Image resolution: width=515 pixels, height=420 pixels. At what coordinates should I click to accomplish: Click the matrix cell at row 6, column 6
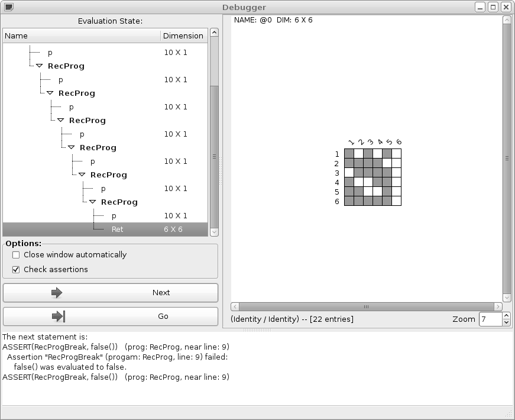coord(396,201)
